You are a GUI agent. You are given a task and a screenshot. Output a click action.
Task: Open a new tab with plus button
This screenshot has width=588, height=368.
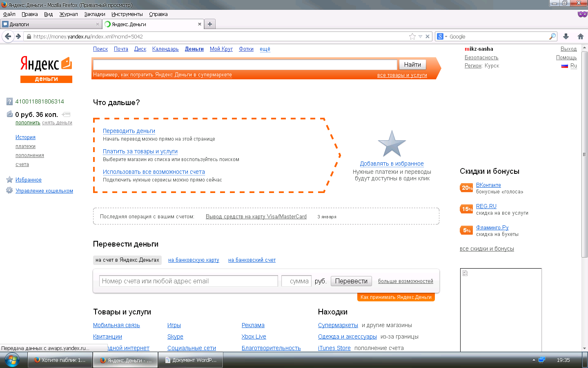click(210, 24)
